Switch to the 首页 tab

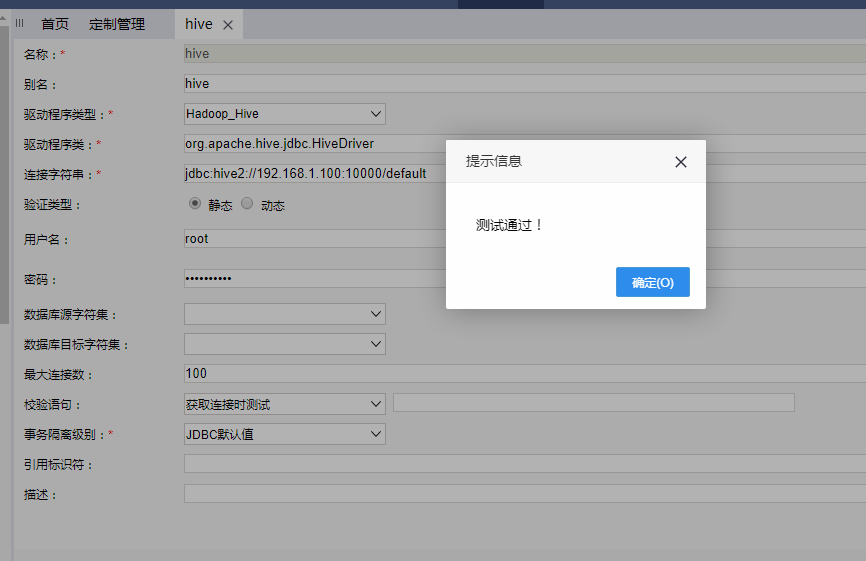pyautogui.click(x=55, y=24)
